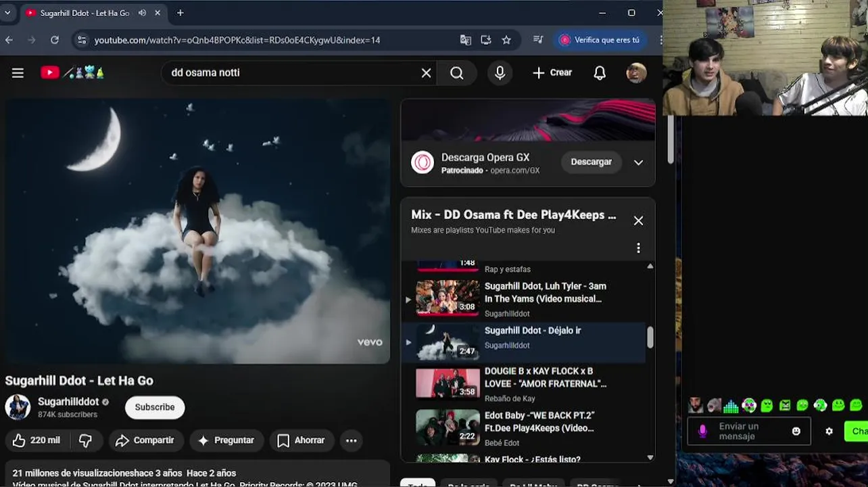The height and width of the screenshot is (487, 868).
Task: Open the Crear menu
Action: coord(552,73)
